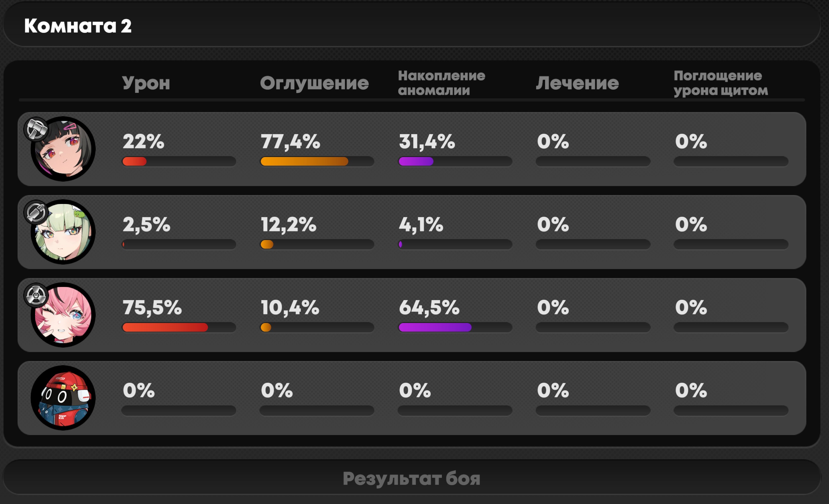The width and height of the screenshot is (829, 504).
Task: Click the 12,2% stun value
Action: 289,225
